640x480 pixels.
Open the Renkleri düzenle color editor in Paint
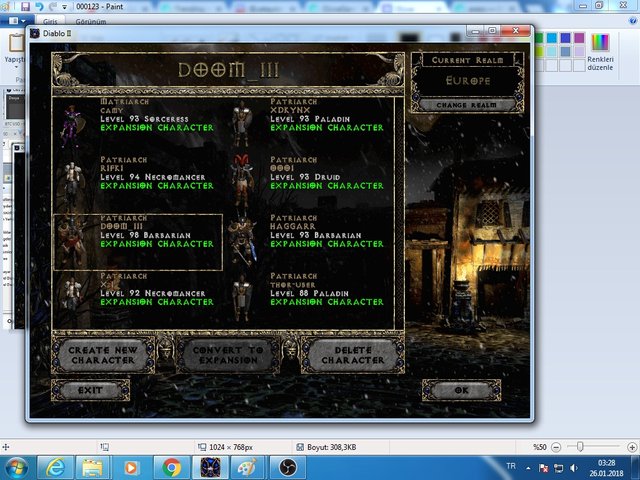click(600, 51)
